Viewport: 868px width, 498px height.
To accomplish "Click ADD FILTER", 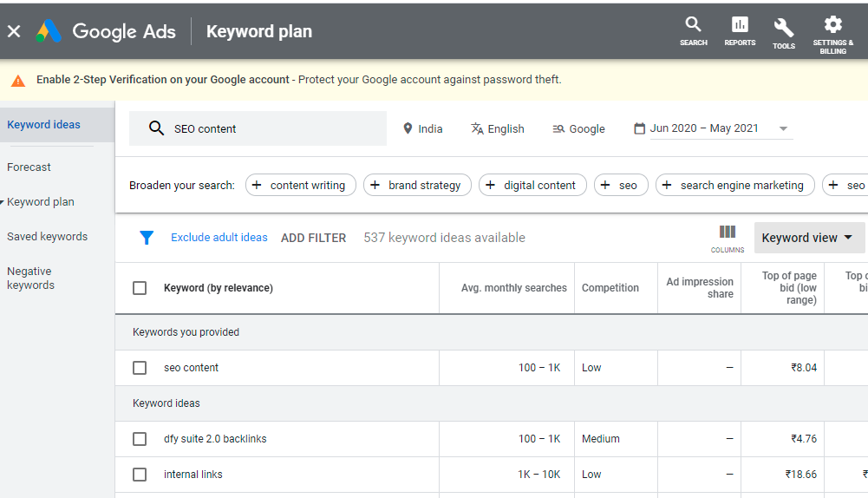I will (313, 239).
